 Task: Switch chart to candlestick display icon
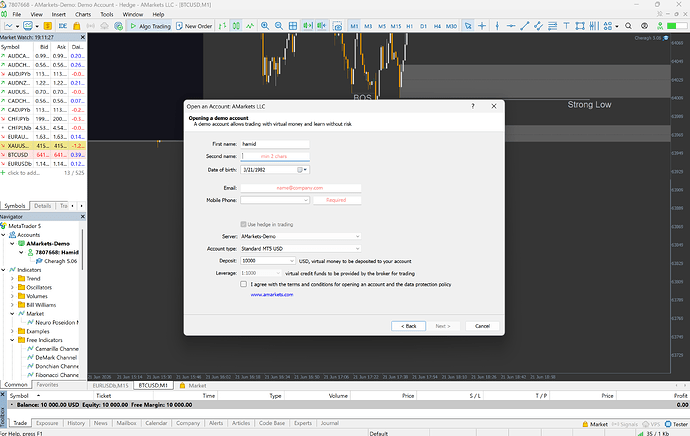tap(236, 26)
